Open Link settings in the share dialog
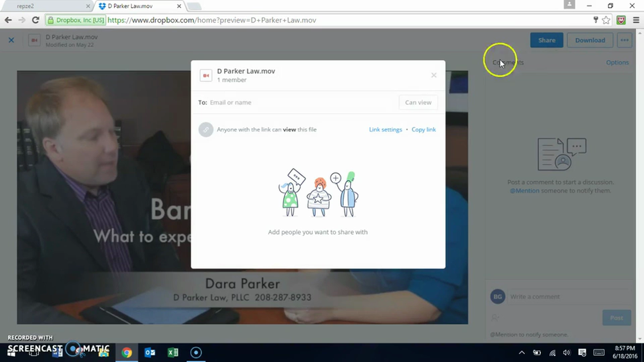This screenshot has width=644, height=362. [x=385, y=129]
